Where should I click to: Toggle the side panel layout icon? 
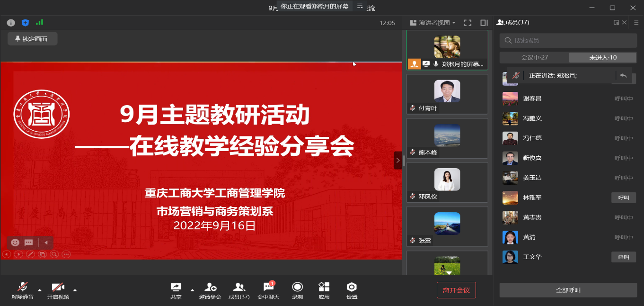click(484, 23)
